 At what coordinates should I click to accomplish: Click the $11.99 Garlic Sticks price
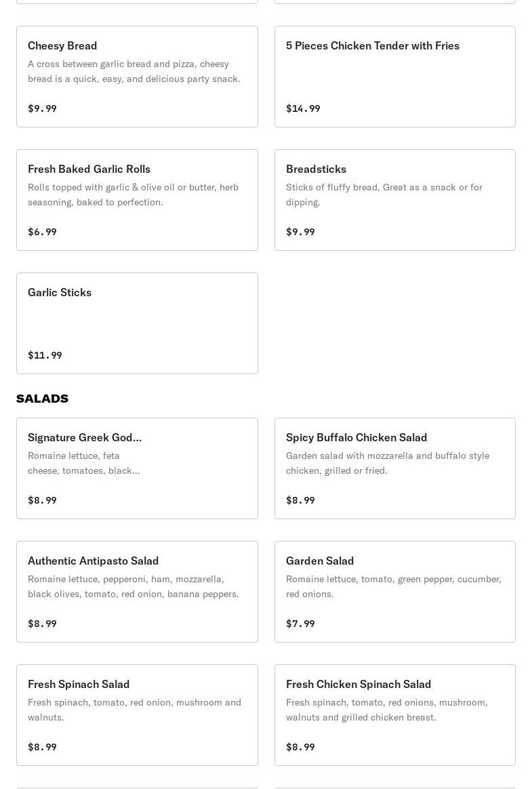coord(45,355)
